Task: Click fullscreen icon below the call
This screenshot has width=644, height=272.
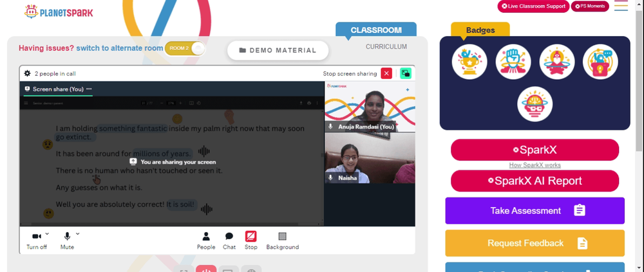Action: tap(184, 269)
